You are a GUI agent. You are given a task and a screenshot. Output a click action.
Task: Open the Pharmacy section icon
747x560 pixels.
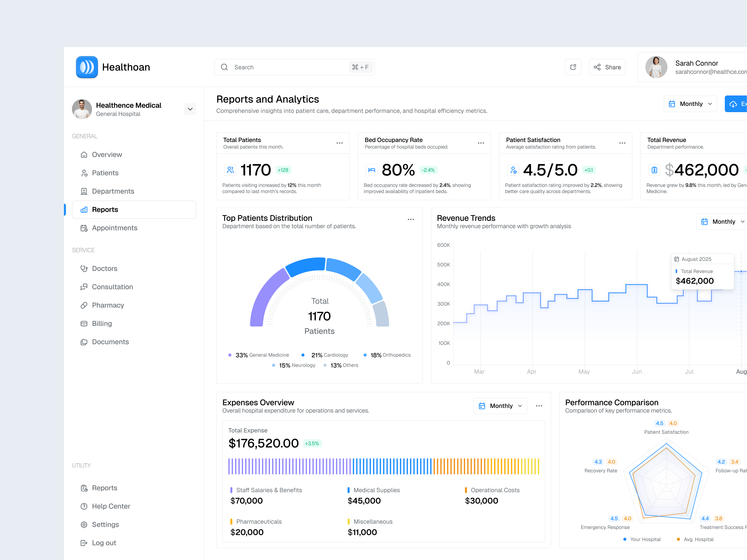[84, 305]
